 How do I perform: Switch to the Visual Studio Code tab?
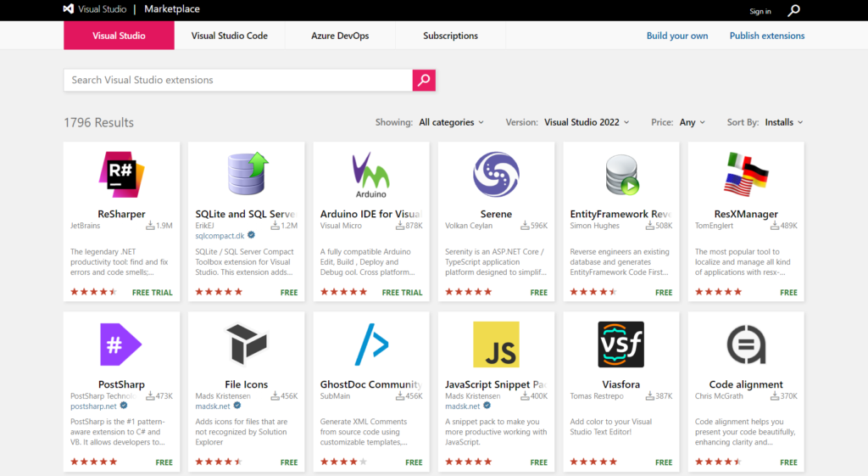(230, 36)
